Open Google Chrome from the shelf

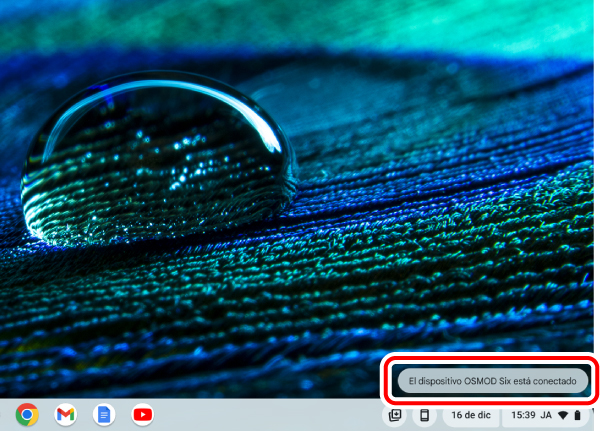click(x=27, y=414)
